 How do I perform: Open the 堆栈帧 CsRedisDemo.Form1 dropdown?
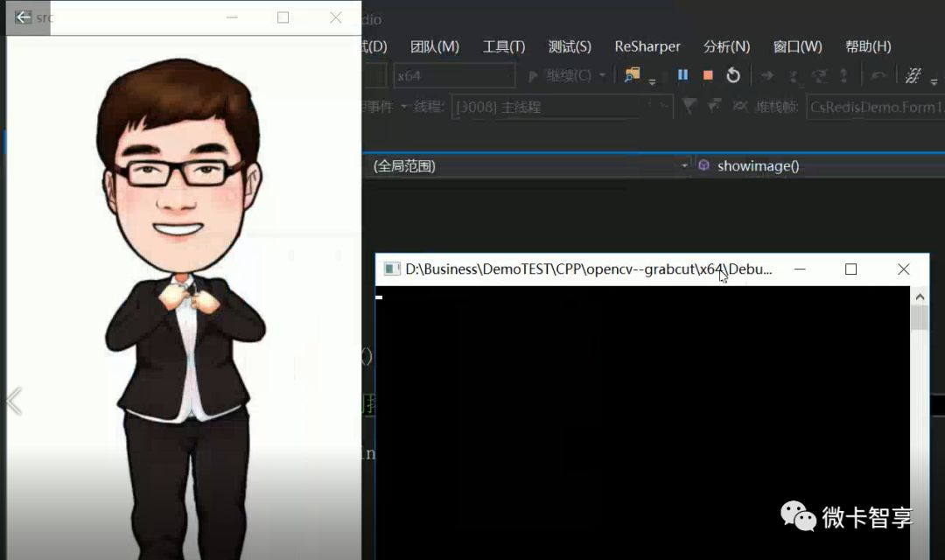tap(876, 107)
